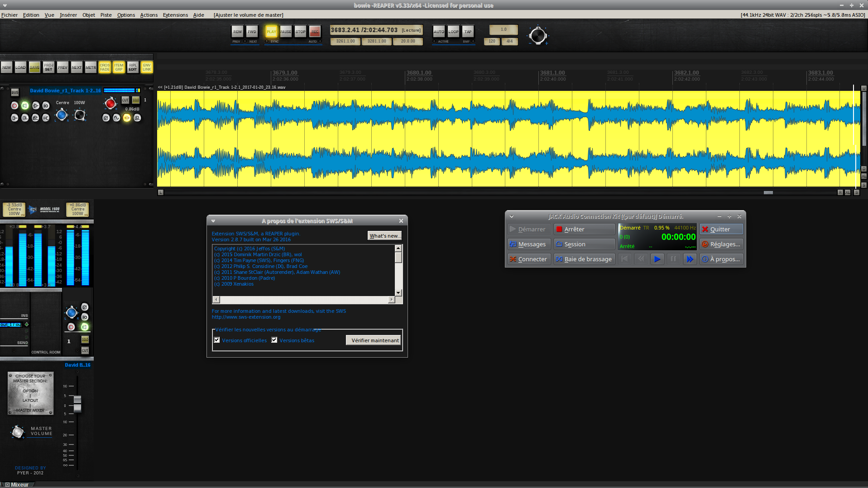Viewport: 868px width, 488px height.
Task: Click the master volume fader handle
Action: coord(77,404)
